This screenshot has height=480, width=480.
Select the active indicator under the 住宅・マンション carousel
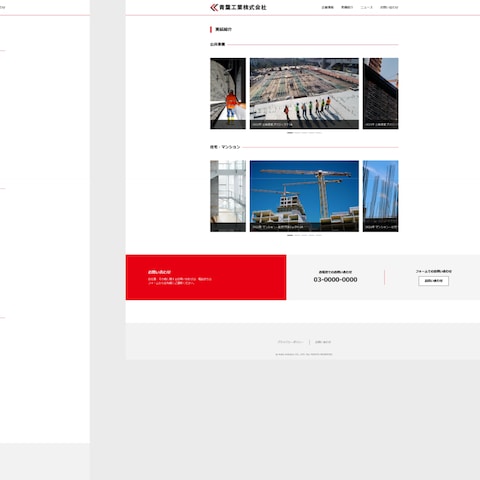pos(290,235)
